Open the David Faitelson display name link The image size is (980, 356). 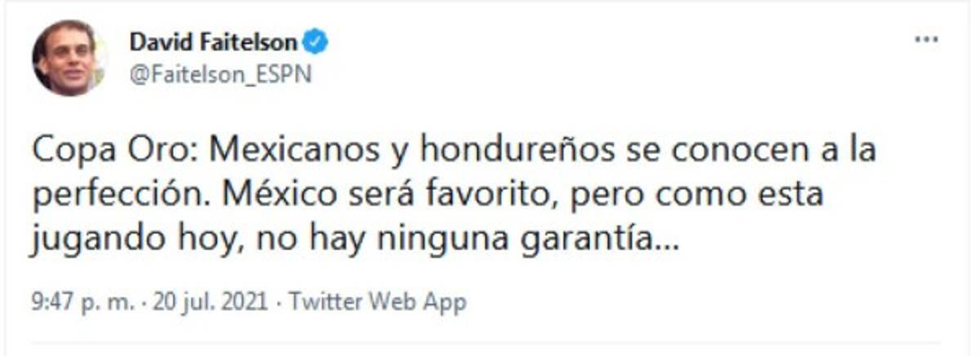(x=213, y=42)
